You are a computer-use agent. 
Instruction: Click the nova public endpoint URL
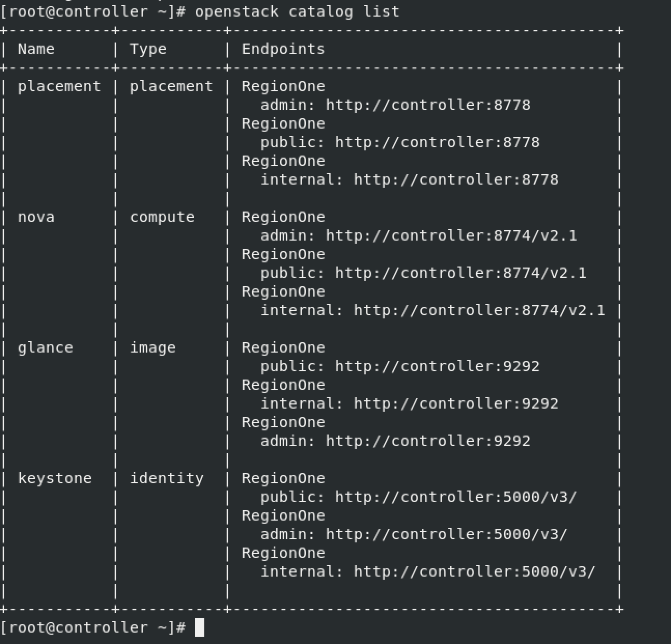pos(460,273)
